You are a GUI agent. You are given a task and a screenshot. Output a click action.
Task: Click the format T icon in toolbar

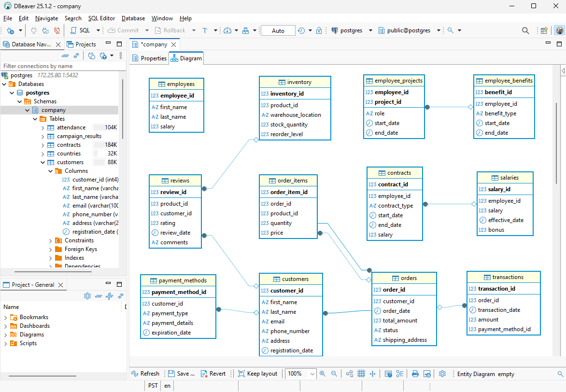coord(205,31)
